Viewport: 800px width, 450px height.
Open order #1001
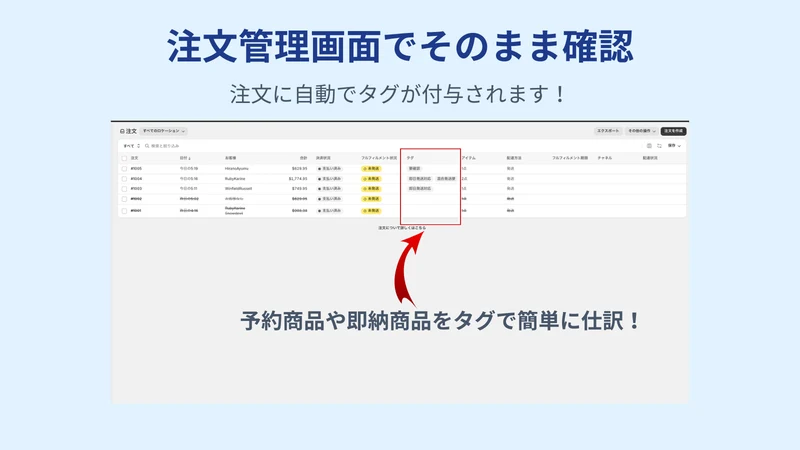(x=136, y=211)
